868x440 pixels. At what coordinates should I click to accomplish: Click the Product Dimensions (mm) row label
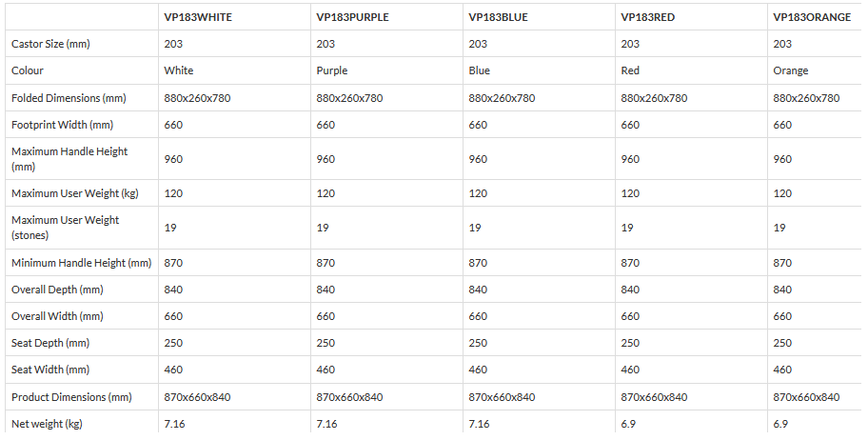coord(71,397)
